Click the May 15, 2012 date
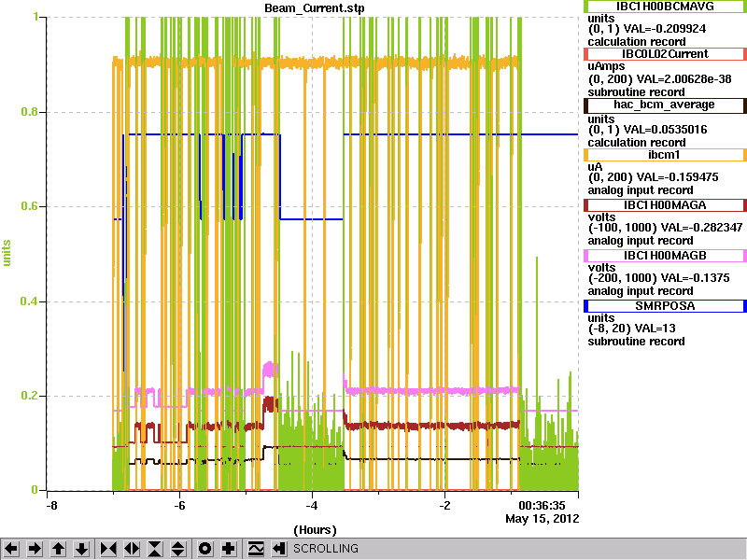The image size is (747, 560). [543, 519]
